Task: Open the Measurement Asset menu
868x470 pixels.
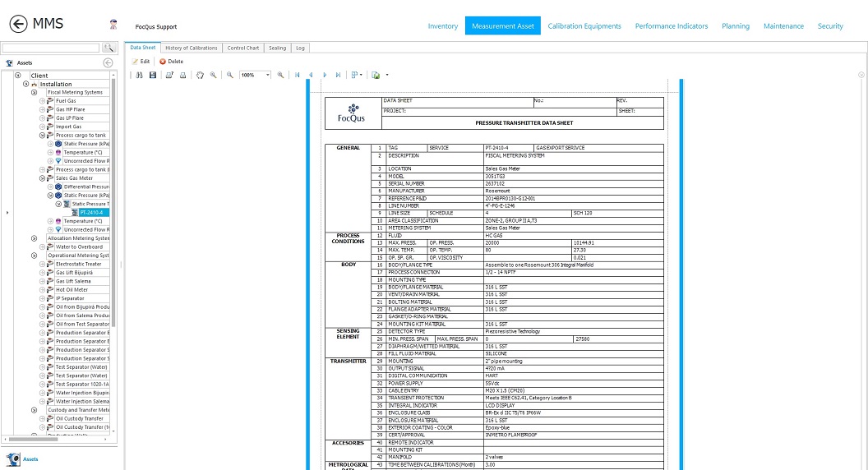Action: 503,25
